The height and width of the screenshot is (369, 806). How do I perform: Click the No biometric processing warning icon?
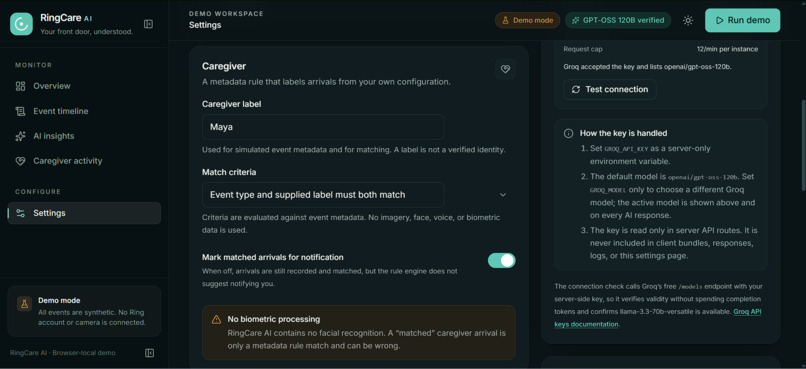pos(217,320)
